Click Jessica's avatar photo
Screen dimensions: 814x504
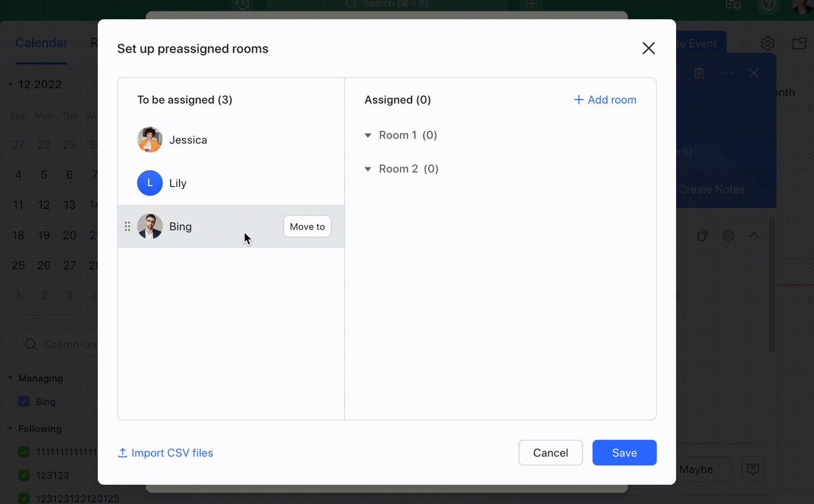click(x=150, y=140)
